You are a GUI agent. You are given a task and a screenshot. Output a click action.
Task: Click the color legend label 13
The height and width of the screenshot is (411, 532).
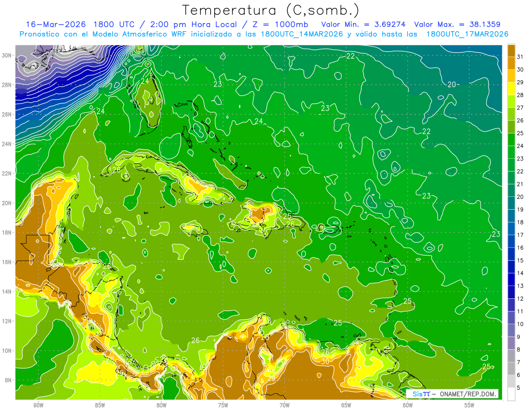click(520, 286)
